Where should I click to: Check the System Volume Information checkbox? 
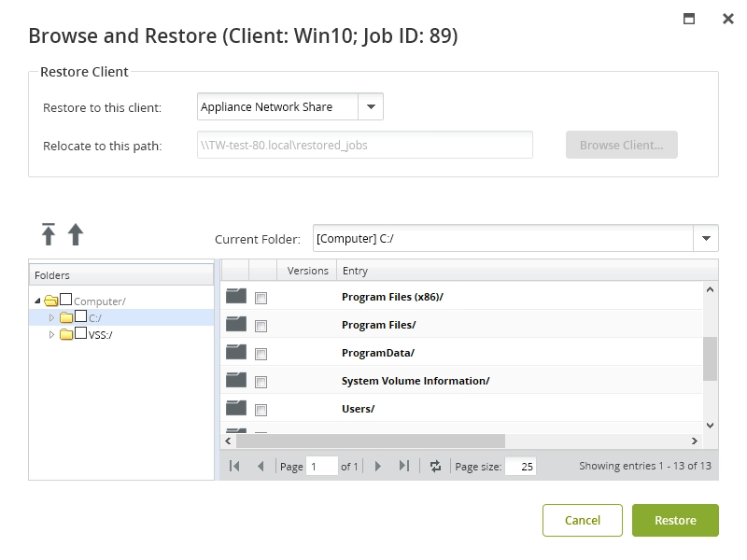click(x=261, y=382)
